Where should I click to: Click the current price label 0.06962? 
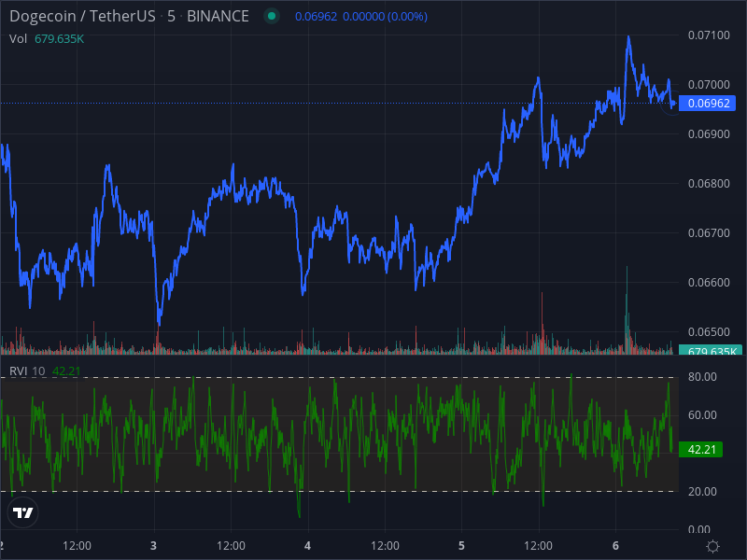click(708, 104)
